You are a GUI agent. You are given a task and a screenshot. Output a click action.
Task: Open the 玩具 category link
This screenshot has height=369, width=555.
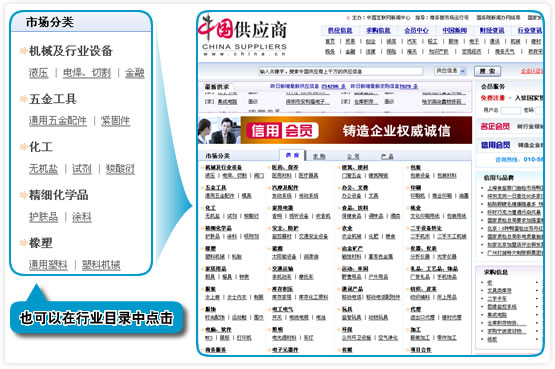coord(347,309)
